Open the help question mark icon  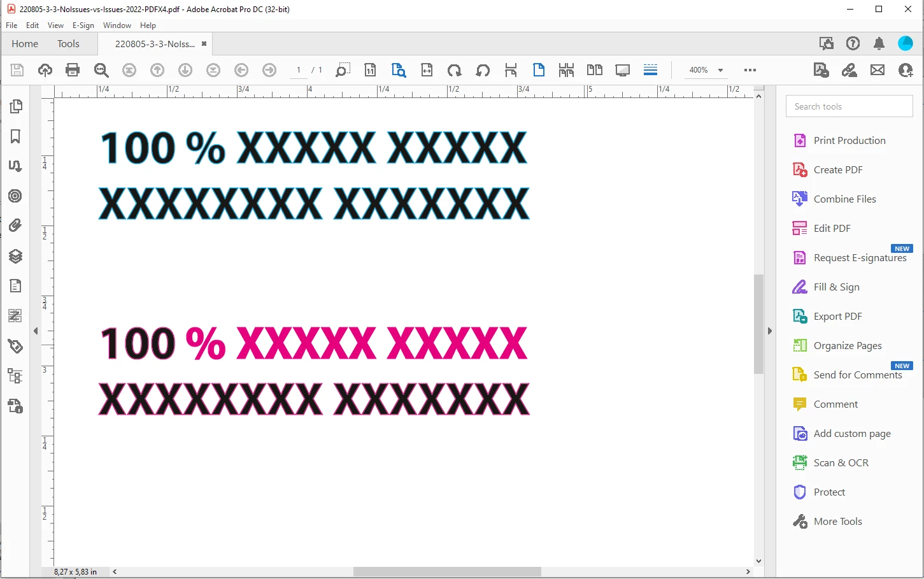[x=853, y=43]
